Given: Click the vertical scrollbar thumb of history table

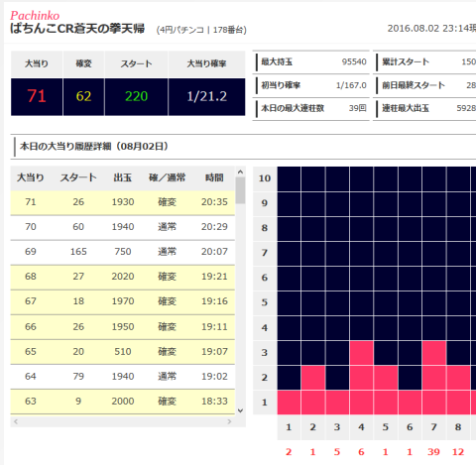Looking at the screenshot, I should coord(240,190).
